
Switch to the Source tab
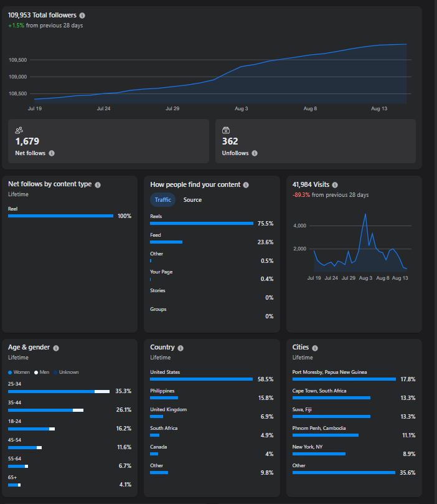(192, 200)
